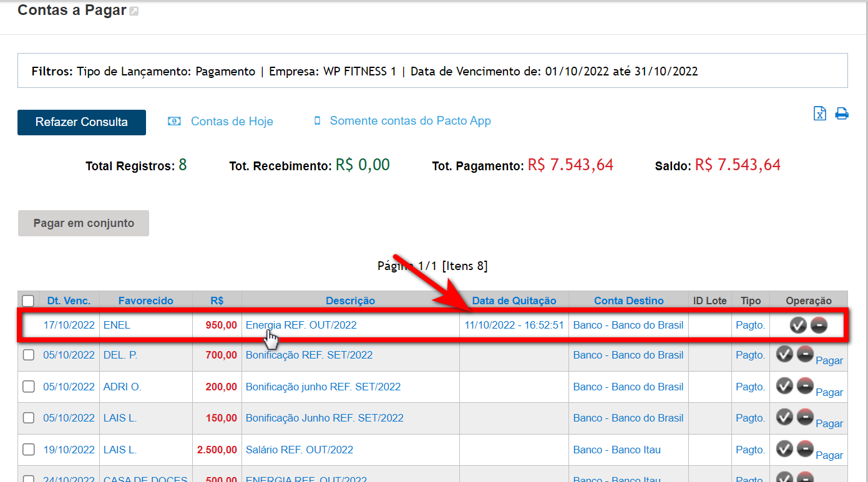This screenshot has width=868, height=482.
Task: Toggle select-all checkbox in table header
Action: (x=28, y=301)
